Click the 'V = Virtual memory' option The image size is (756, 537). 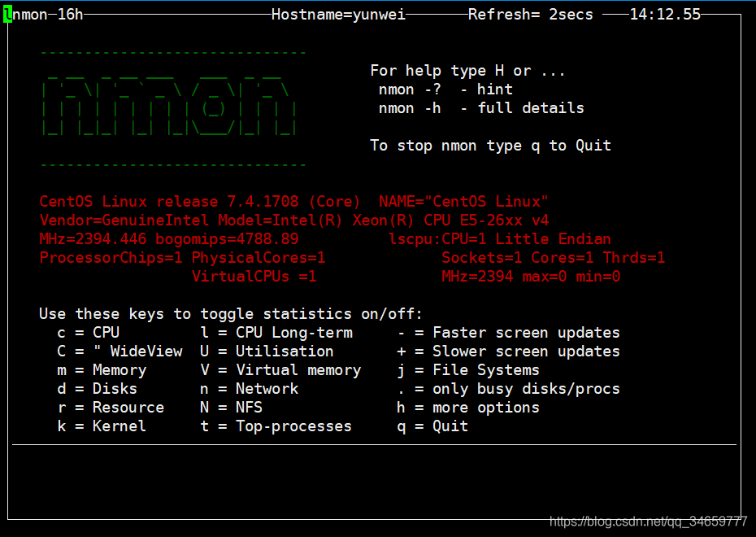[x=280, y=370]
